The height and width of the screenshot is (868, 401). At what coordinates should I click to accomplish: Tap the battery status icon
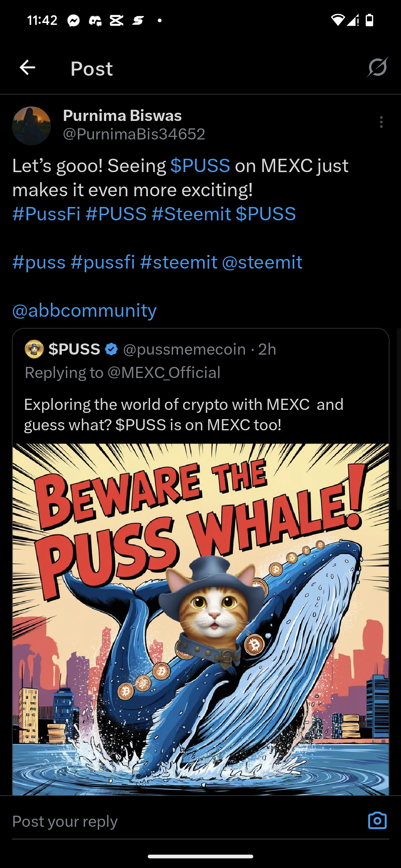tap(369, 20)
